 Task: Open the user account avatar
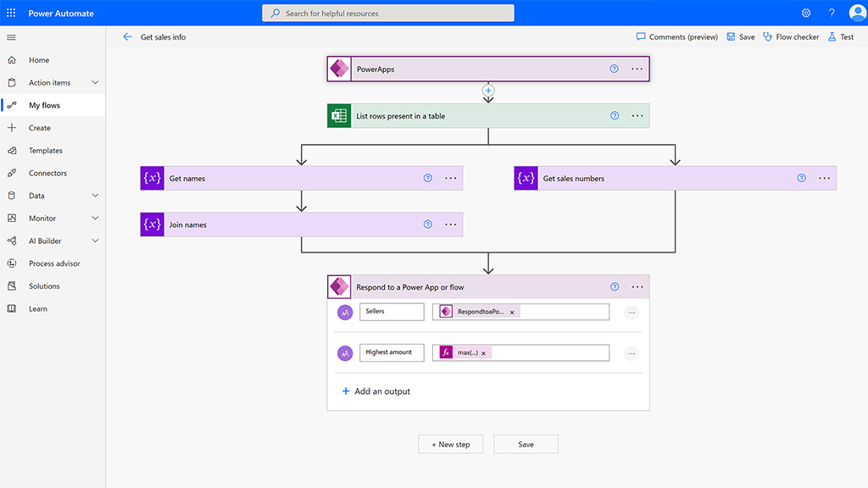(x=857, y=13)
